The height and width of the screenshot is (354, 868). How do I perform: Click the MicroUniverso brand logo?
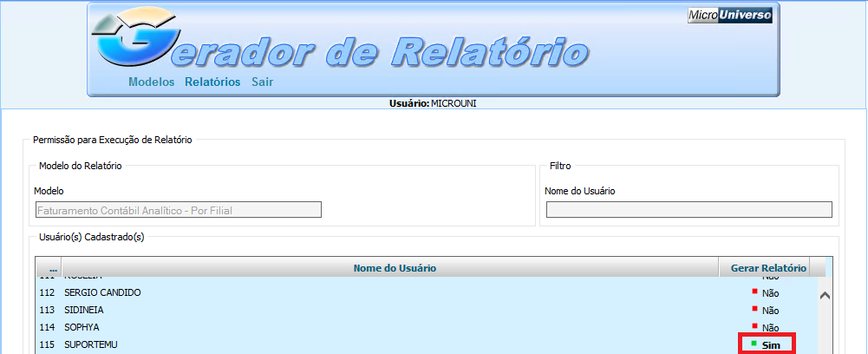pyautogui.click(x=729, y=15)
